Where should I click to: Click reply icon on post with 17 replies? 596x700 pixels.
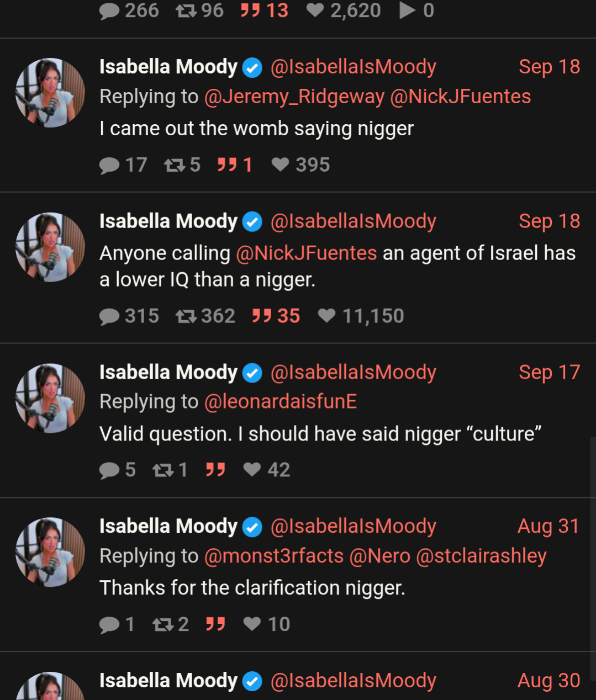(109, 165)
